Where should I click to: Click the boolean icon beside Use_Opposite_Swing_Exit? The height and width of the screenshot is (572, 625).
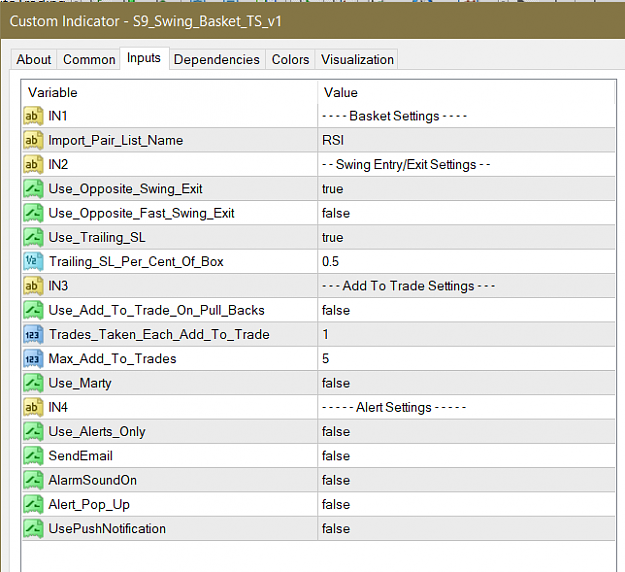33,189
